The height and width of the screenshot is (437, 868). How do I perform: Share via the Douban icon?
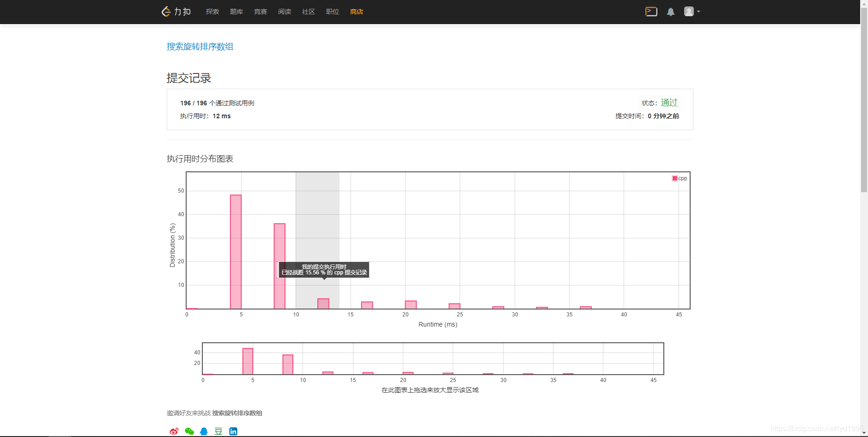(x=219, y=431)
